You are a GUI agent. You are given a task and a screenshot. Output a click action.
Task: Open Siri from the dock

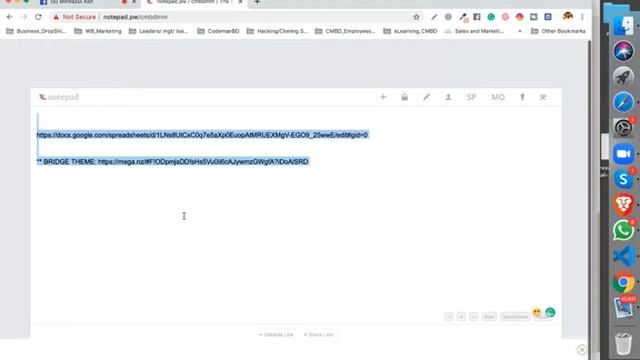[x=623, y=51]
